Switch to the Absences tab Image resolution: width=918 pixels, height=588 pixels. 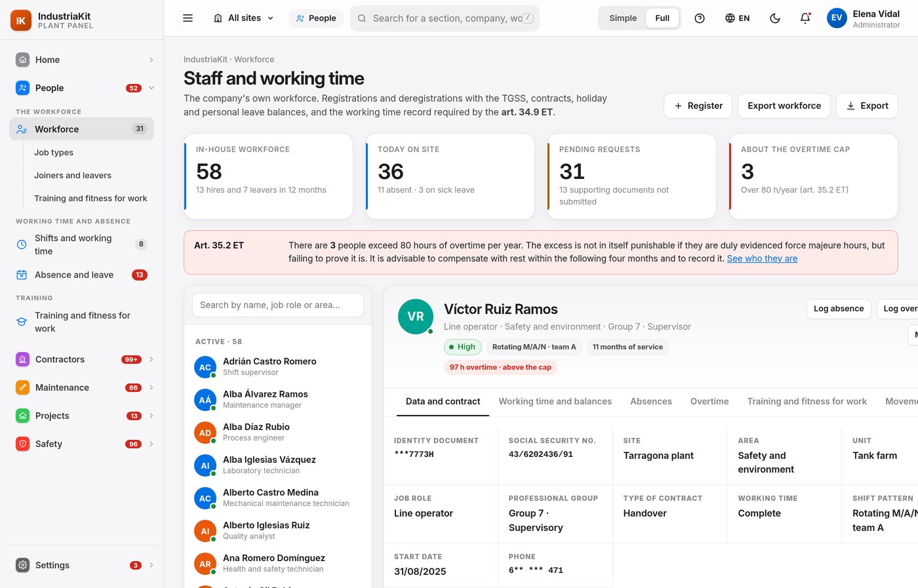point(651,401)
